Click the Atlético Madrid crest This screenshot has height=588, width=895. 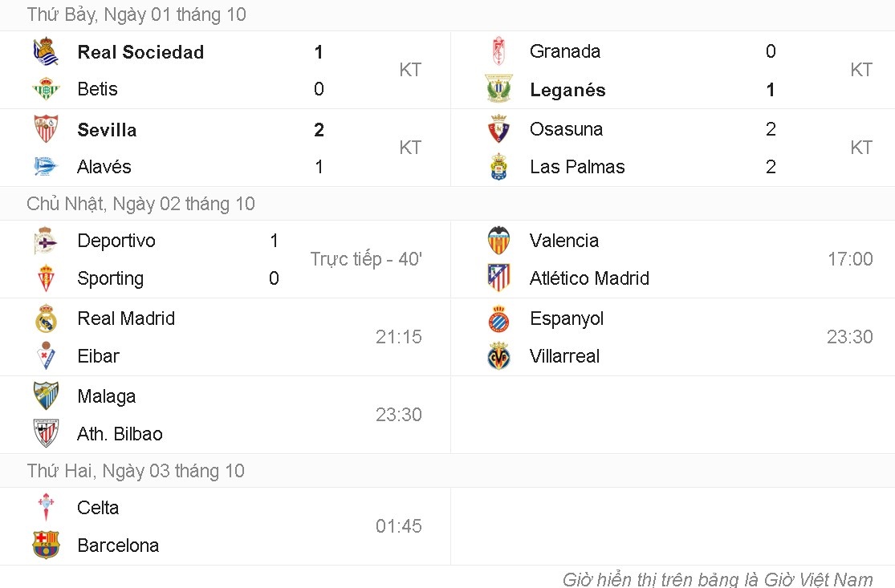(x=498, y=278)
